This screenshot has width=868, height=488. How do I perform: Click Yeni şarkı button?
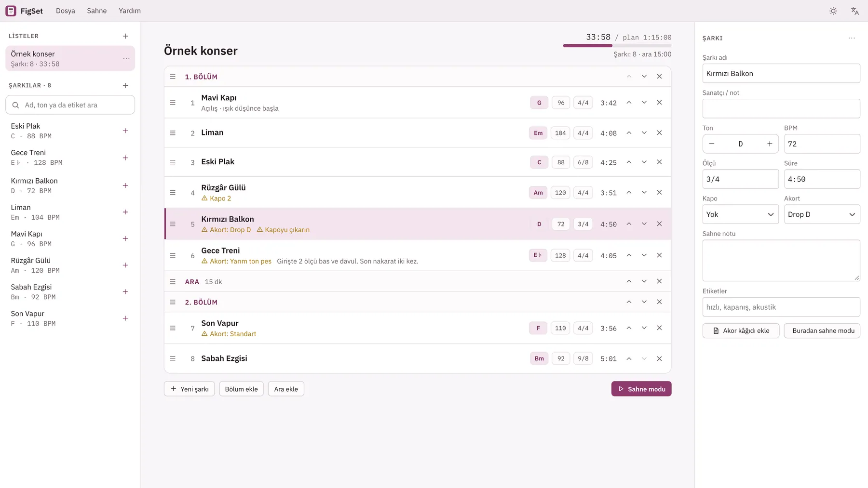pyautogui.click(x=190, y=389)
